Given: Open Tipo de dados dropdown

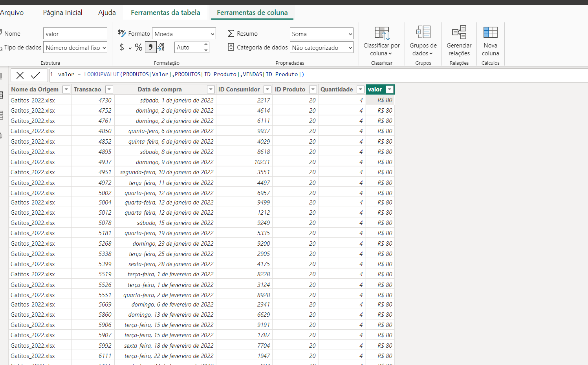Looking at the screenshot, I should click(x=75, y=47).
